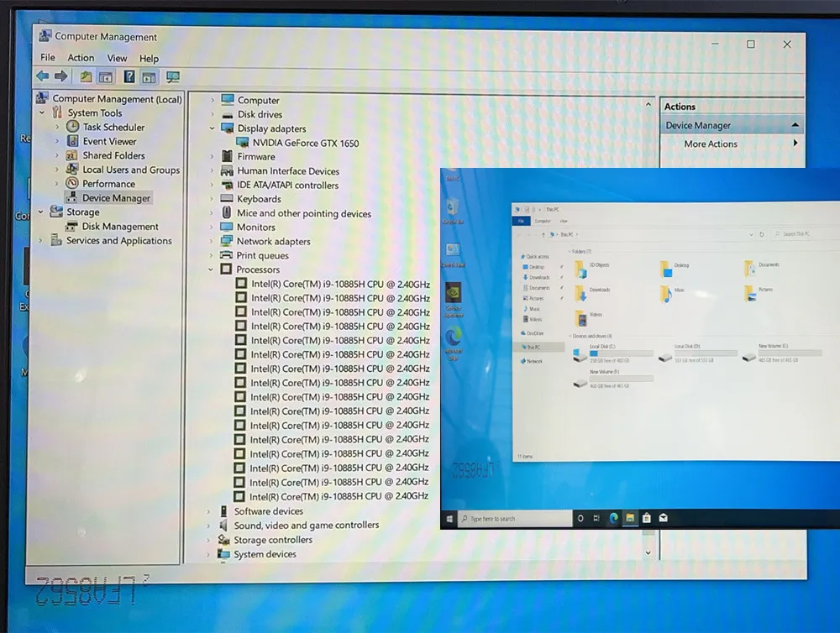Open the blue Help question-mark toolbar icon
The width and height of the screenshot is (840, 633).
[129, 76]
